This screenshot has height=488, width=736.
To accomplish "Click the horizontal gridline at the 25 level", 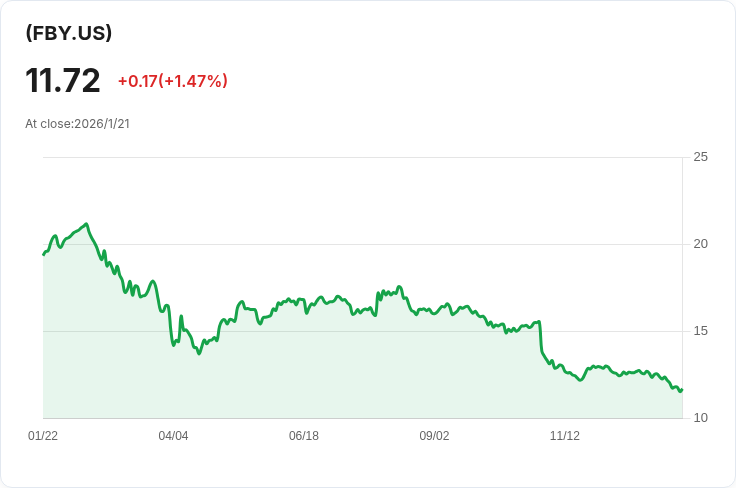I will [x=360, y=157].
